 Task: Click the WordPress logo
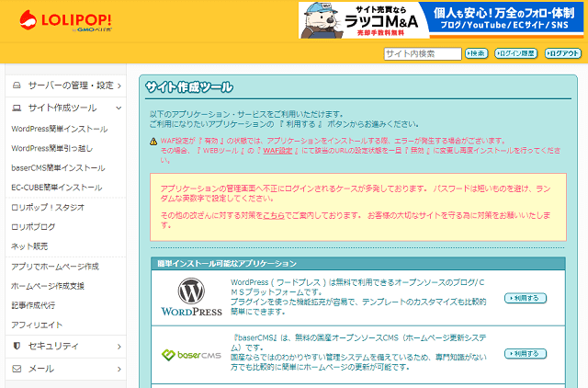191,297
